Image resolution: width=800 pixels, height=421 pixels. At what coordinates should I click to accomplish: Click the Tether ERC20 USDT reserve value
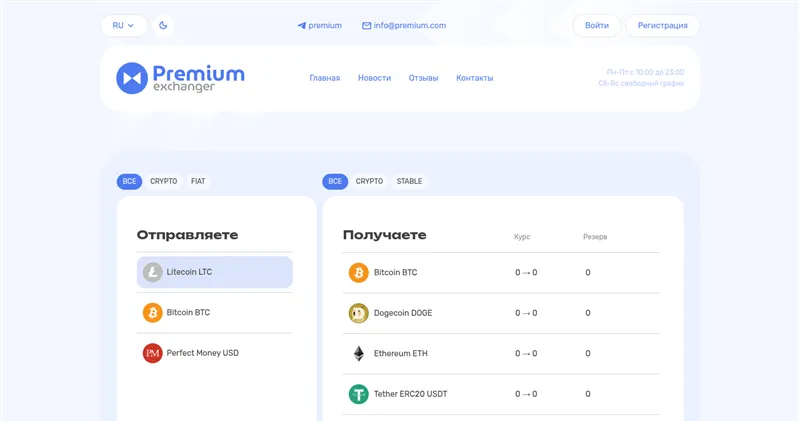(x=588, y=394)
